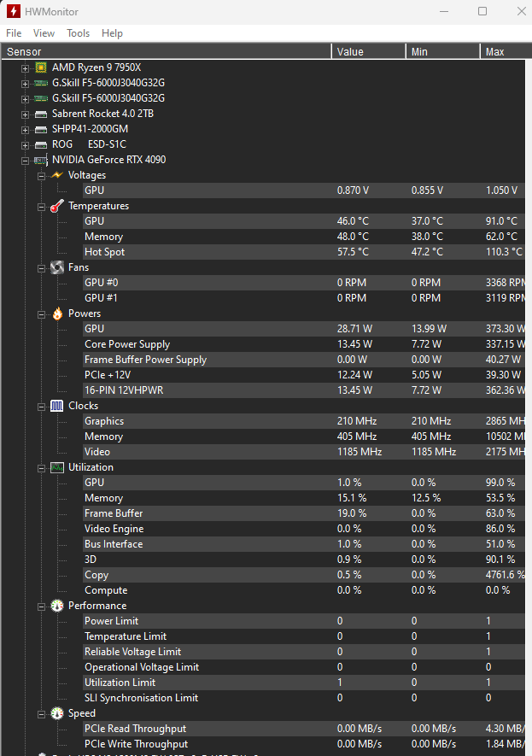
Task: Collapse the Utilization section
Action: (x=42, y=469)
